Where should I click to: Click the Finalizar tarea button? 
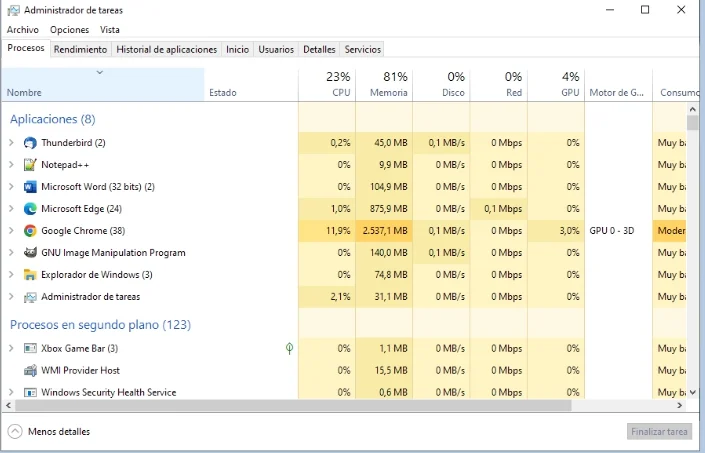(x=659, y=432)
